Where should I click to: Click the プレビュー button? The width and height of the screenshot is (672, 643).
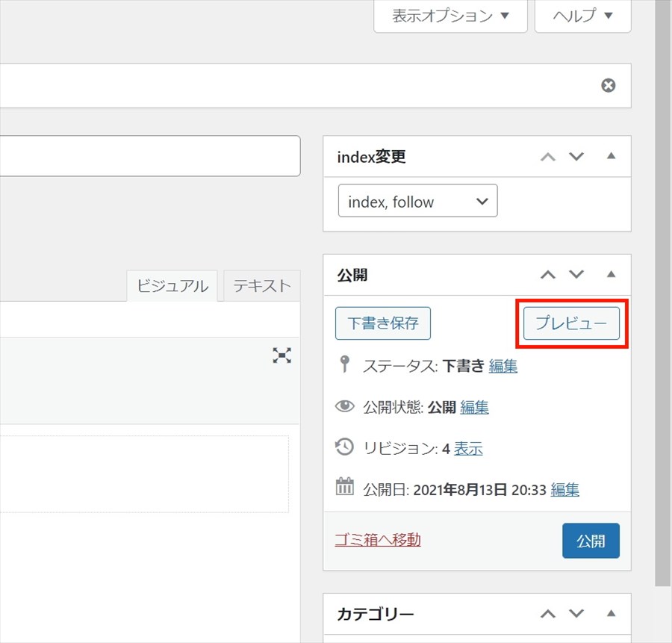click(571, 323)
